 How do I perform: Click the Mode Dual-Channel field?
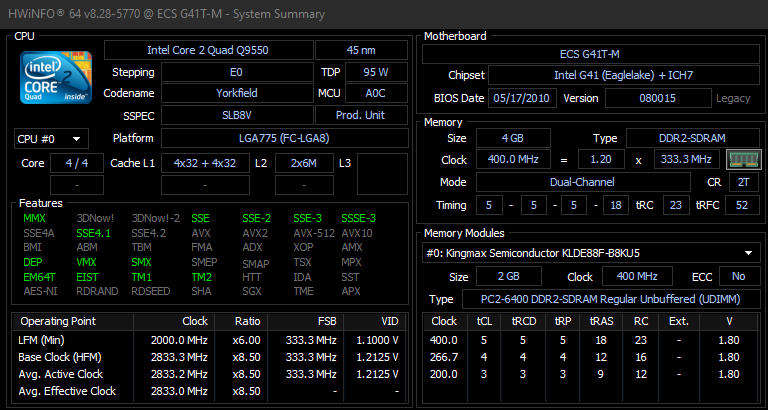click(582, 182)
